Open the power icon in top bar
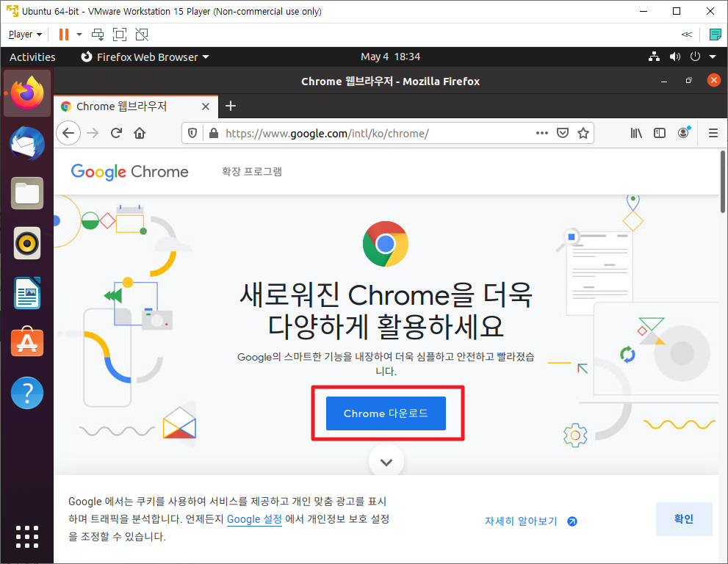Viewport: 728px width, 564px height. (695, 57)
